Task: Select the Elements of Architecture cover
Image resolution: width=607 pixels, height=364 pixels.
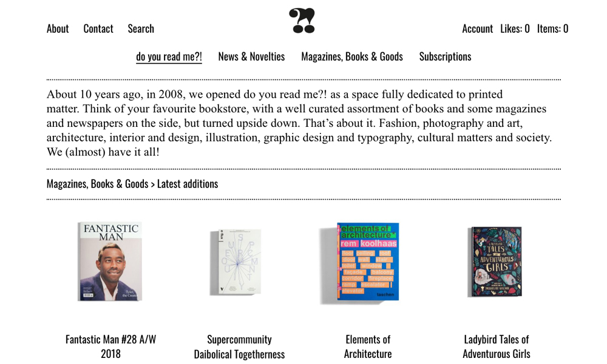Action: (368, 262)
